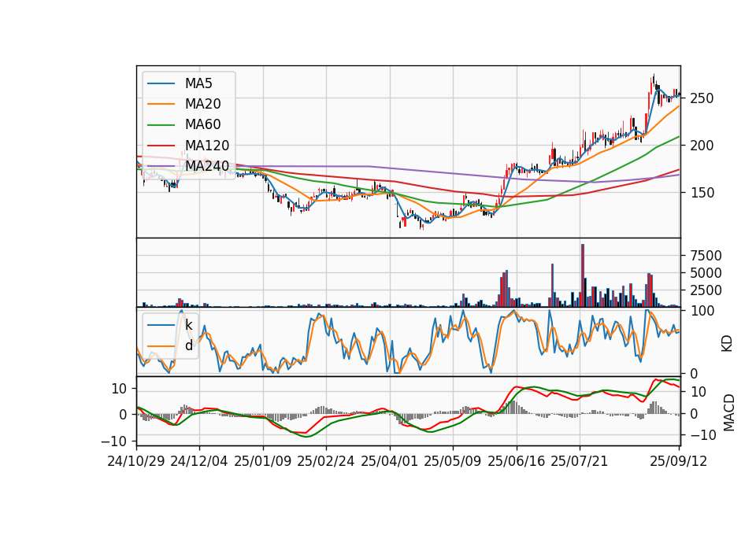Viewport: 756px width, 543px height.
Task: Click the 150 price axis tick
Action: click(x=702, y=193)
